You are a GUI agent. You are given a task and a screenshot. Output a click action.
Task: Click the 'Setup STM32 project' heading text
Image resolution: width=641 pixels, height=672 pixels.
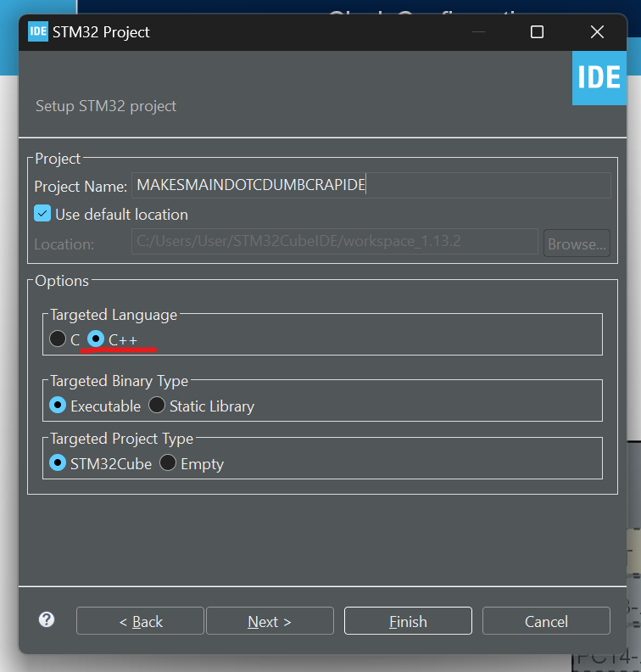(x=106, y=106)
